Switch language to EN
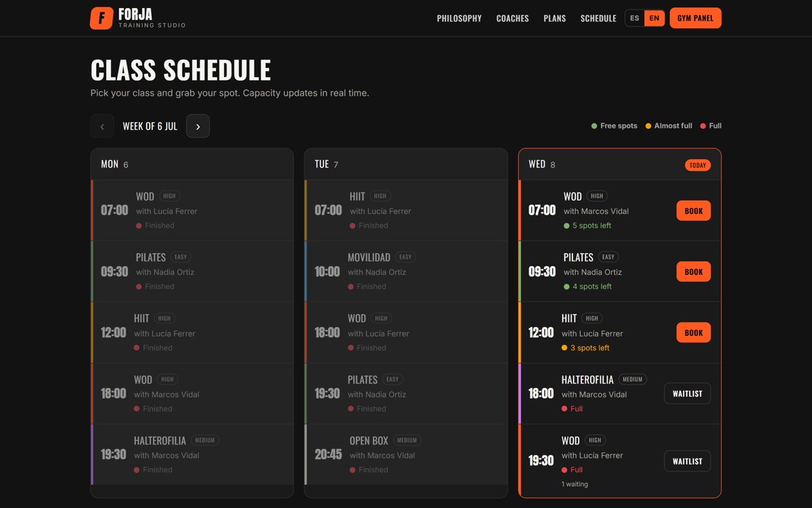The image size is (812, 508). pos(654,18)
